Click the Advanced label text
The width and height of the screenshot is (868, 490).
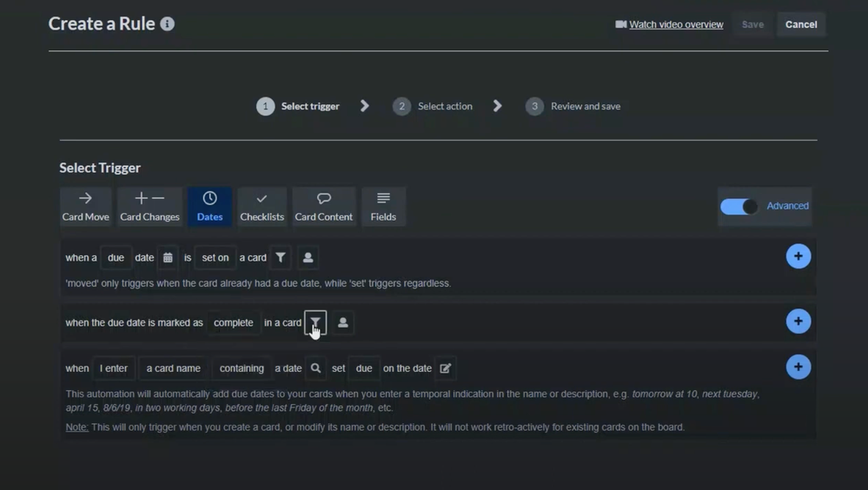(787, 206)
